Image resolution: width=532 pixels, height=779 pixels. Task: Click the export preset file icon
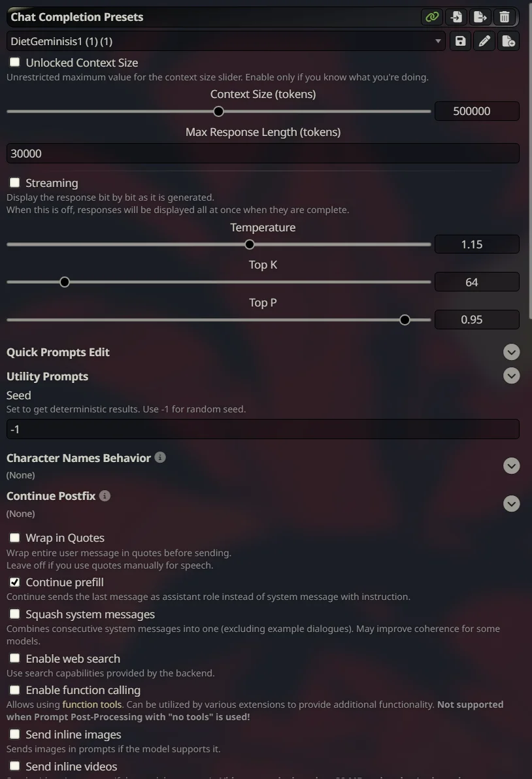(480, 17)
